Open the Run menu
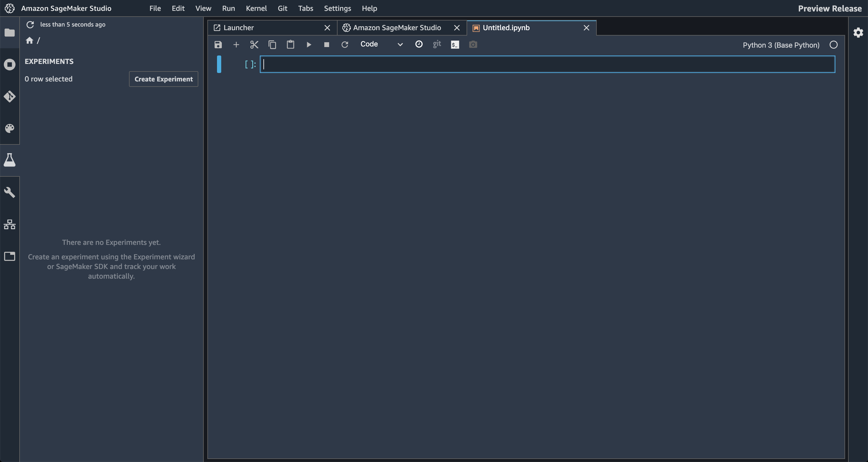 point(228,8)
